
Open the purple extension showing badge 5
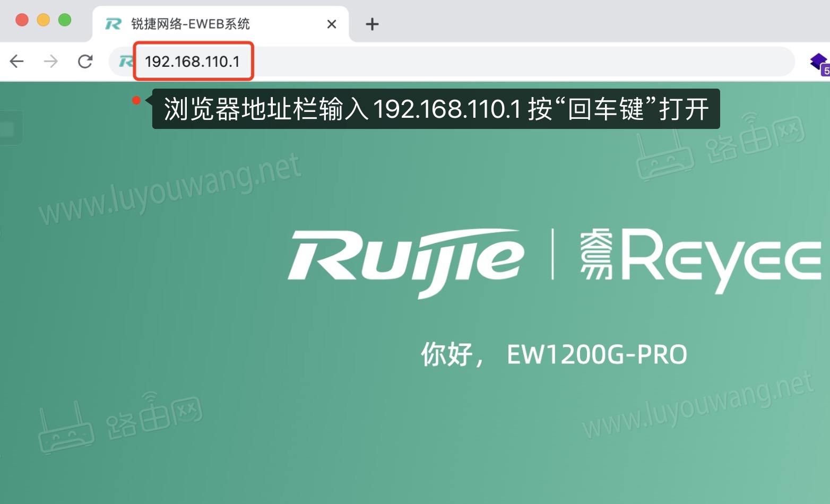pyautogui.click(x=819, y=62)
